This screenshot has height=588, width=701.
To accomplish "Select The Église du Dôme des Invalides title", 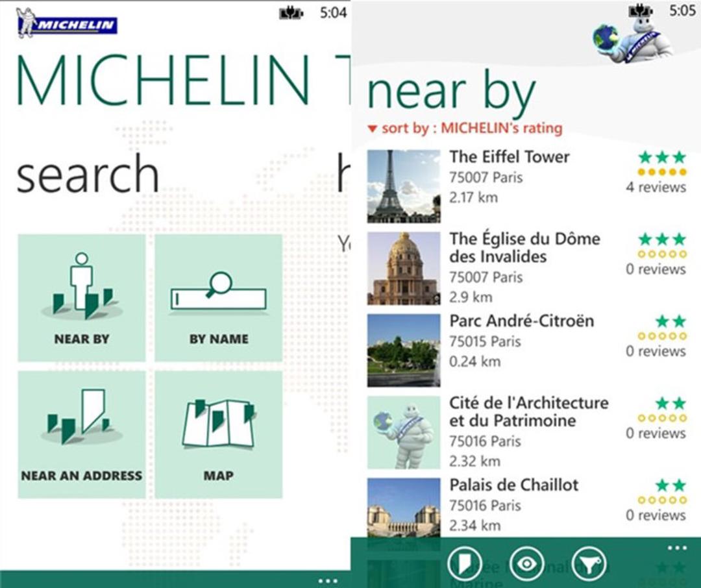I will (x=525, y=248).
